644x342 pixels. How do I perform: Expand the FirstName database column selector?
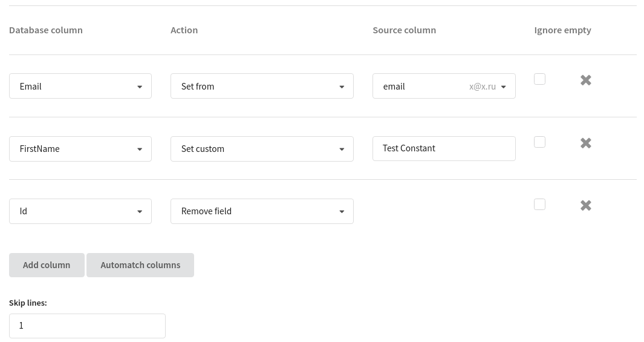pos(80,149)
